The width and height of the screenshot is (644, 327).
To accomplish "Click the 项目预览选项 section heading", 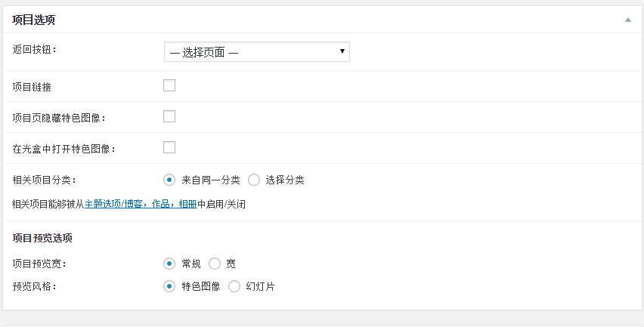I will click(42, 238).
